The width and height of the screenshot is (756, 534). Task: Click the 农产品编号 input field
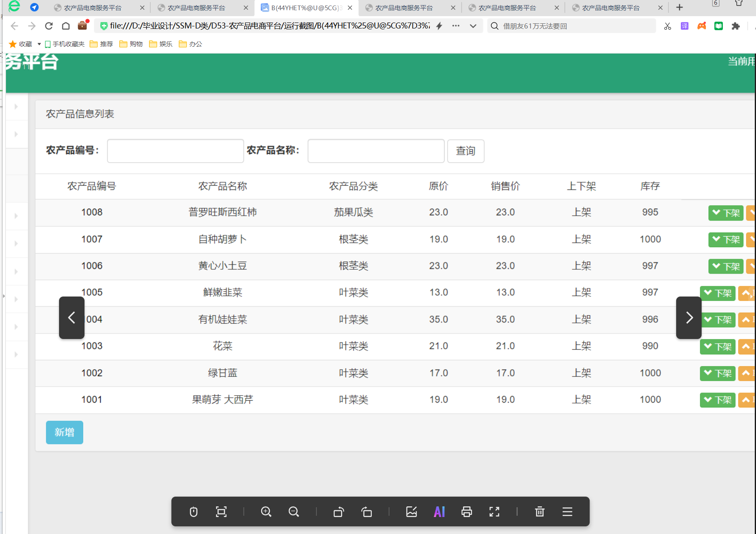pyautogui.click(x=175, y=151)
